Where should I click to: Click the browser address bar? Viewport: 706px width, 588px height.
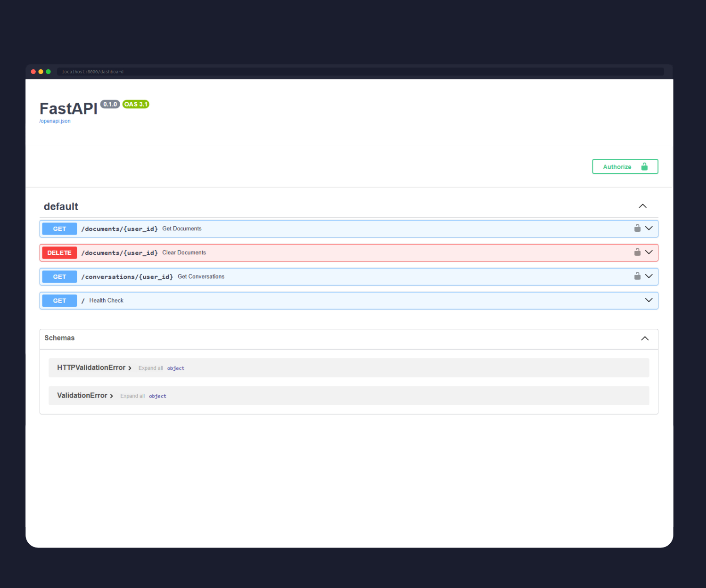click(x=360, y=72)
